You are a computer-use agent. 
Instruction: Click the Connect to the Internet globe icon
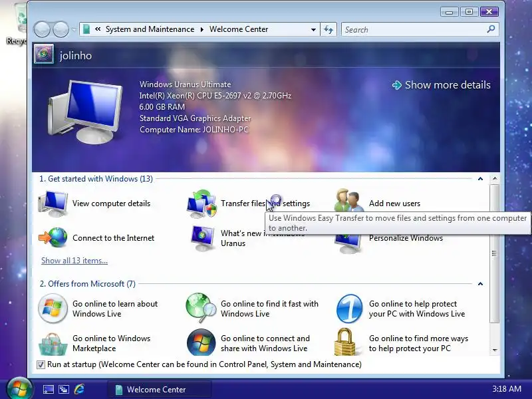click(53, 237)
